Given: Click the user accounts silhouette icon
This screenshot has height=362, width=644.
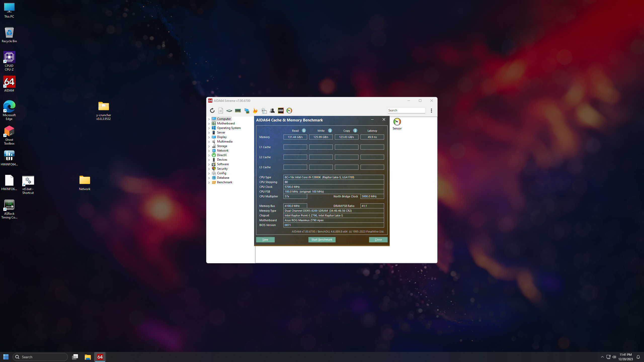Looking at the screenshot, I should pos(272,111).
